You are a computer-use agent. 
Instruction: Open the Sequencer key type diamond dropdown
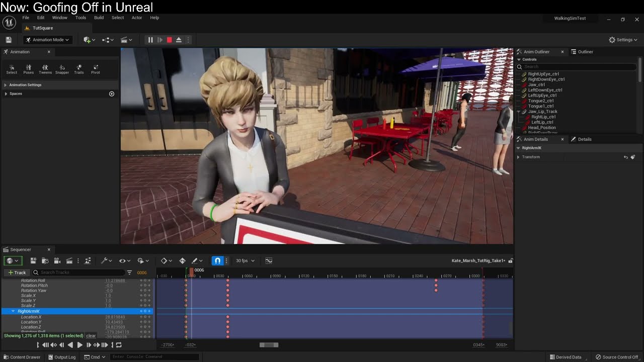click(x=166, y=260)
